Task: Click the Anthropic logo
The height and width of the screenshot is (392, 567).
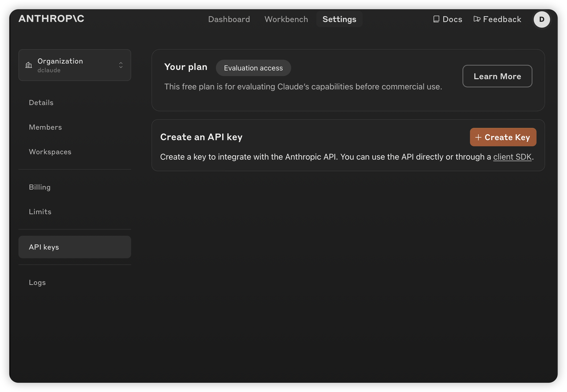Action: 51,19
